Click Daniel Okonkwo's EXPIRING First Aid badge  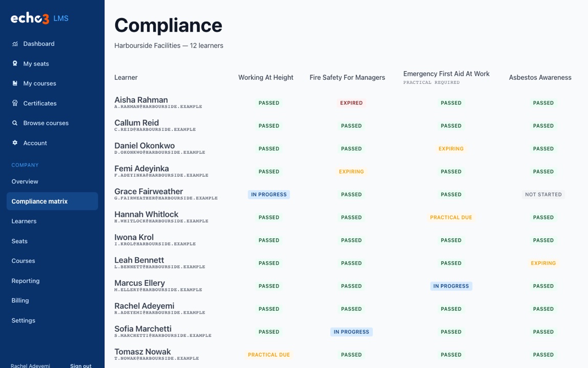(x=451, y=149)
